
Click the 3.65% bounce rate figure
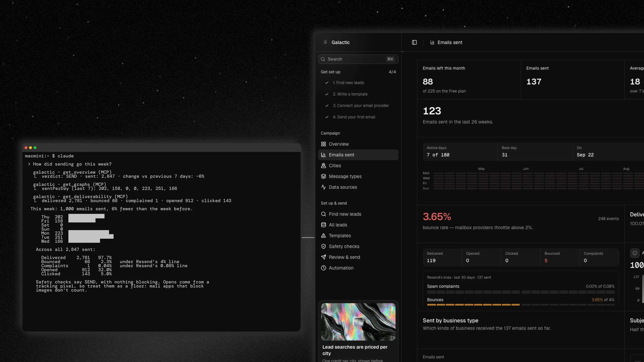[437, 217]
